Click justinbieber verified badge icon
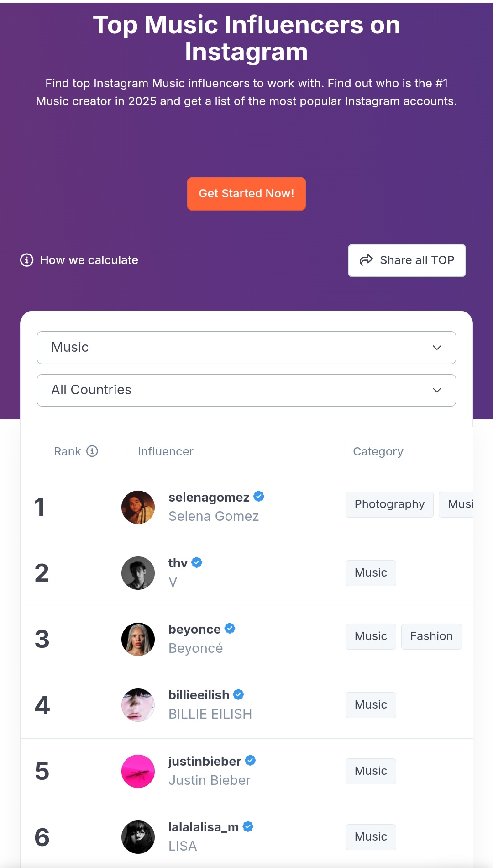The image size is (493, 868). (250, 761)
